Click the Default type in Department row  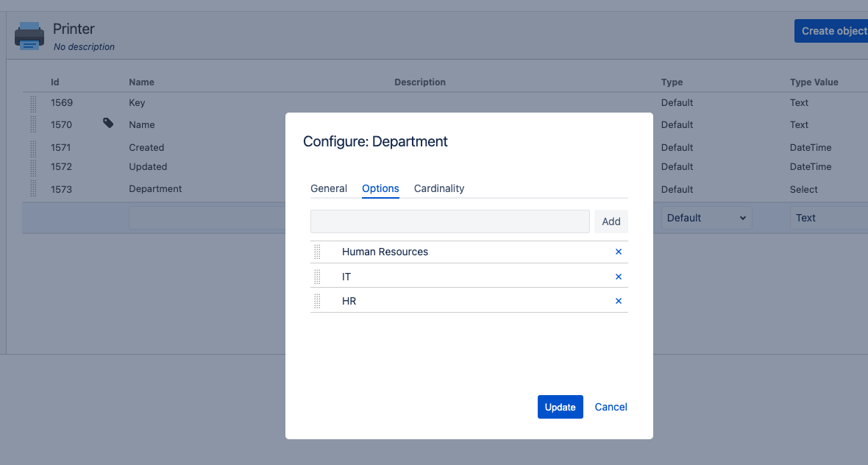(x=677, y=189)
